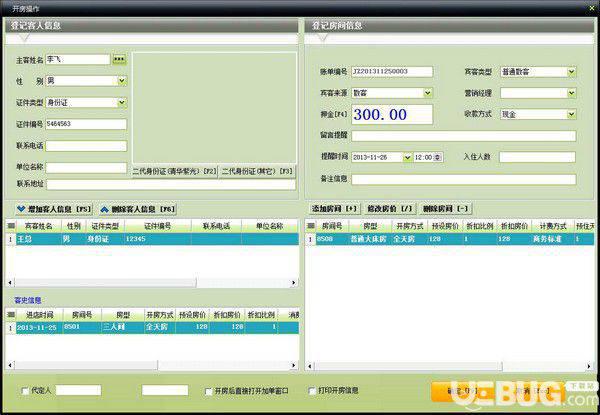Click the 客史信息 section label
600x415 pixels.
click(x=28, y=300)
